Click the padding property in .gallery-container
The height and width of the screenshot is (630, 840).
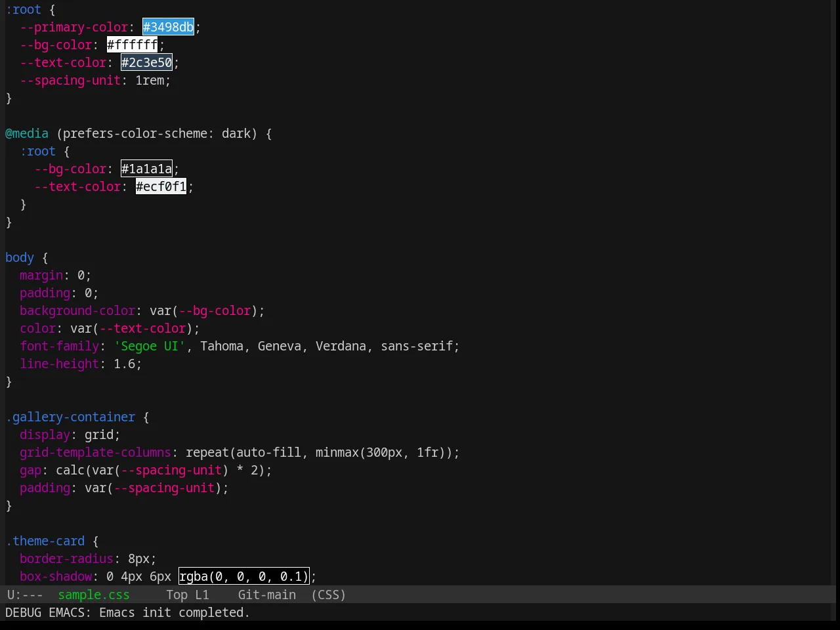coord(45,488)
